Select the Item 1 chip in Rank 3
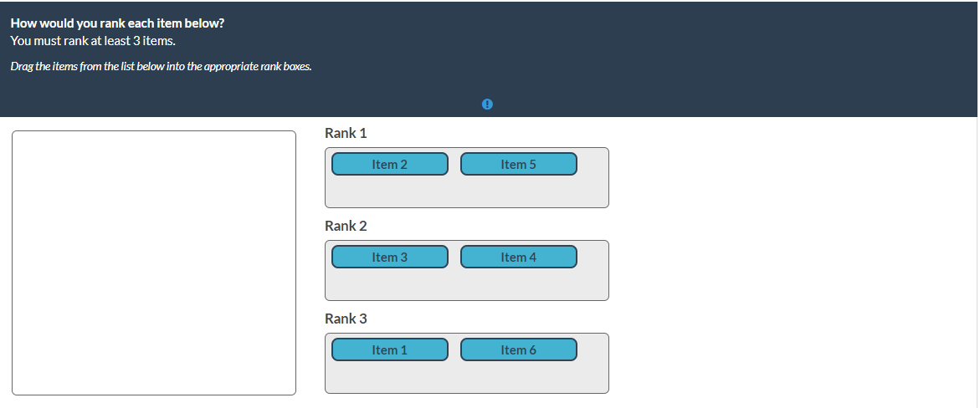The image size is (980, 408). (x=389, y=349)
